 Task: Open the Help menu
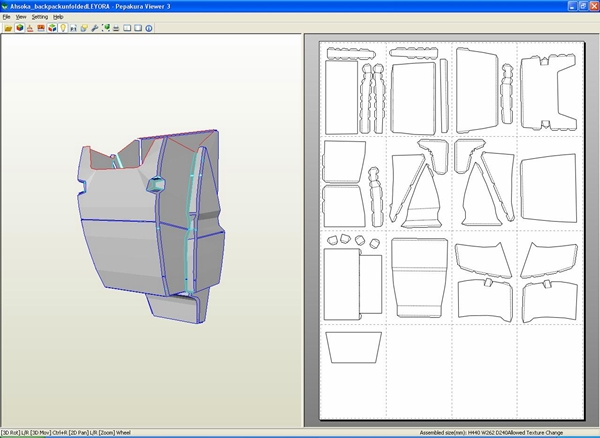pyautogui.click(x=58, y=17)
